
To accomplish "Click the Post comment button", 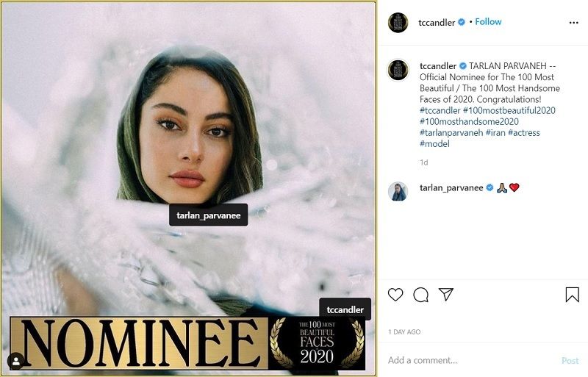I will click(570, 360).
